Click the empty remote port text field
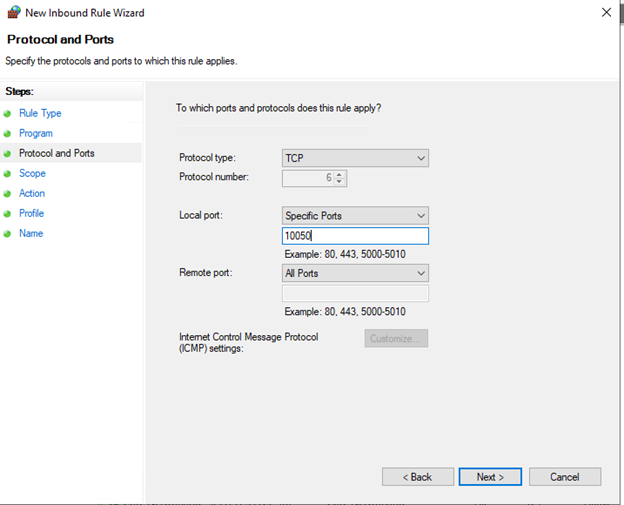 click(x=355, y=293)
